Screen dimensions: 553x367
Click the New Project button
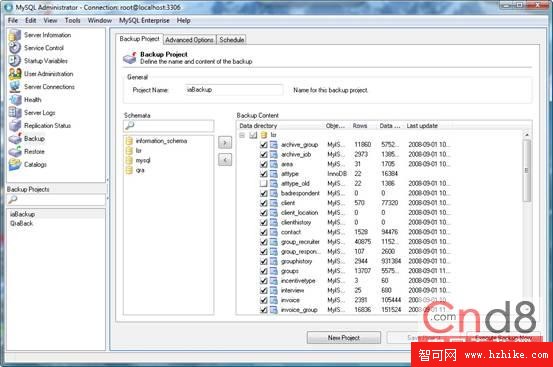pos(344,338)
